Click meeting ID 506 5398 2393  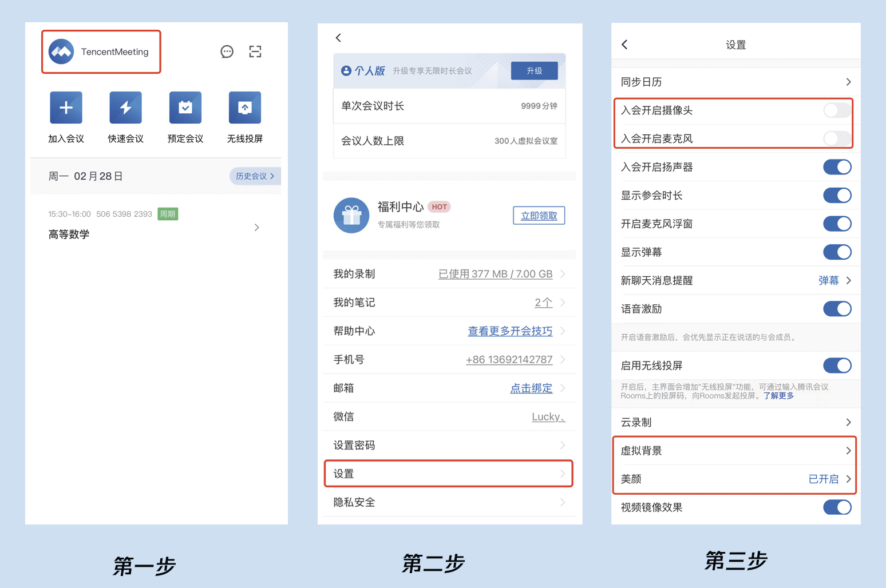click(x=124, y=214)
